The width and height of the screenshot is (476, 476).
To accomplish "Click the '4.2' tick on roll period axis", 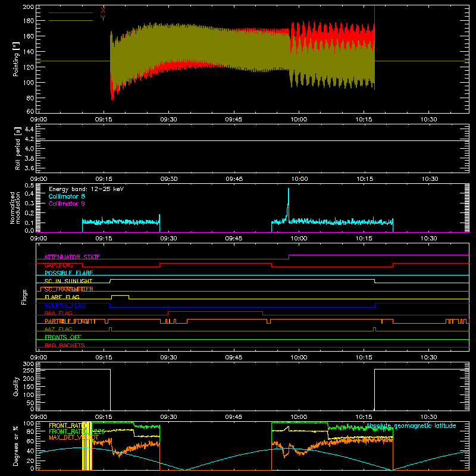I will pos(29,139).
